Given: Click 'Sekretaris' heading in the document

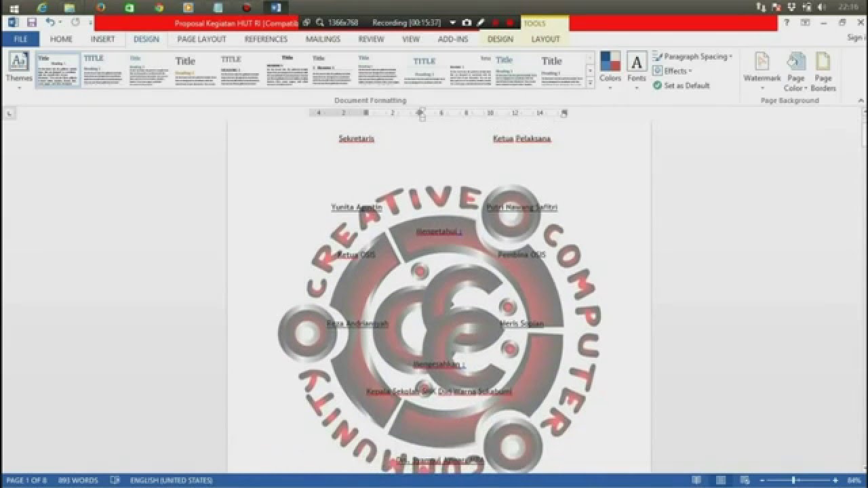Looking at the screenshot, I should pos(357,138).
